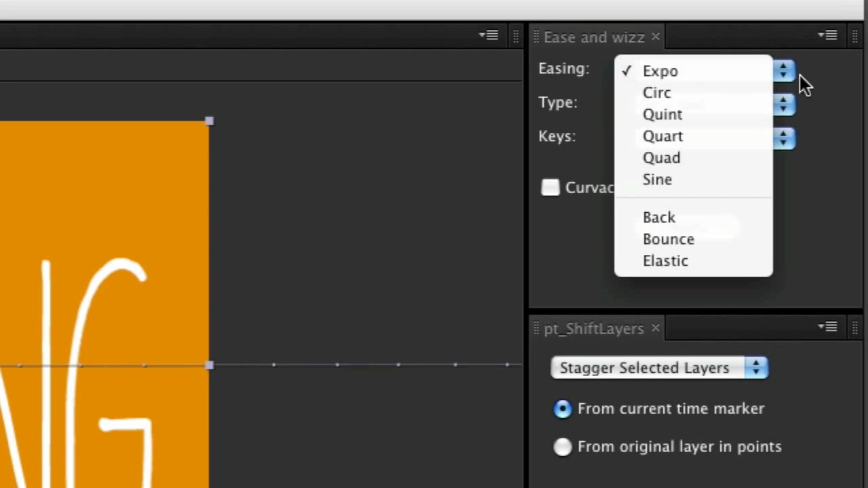Enable the Curvaceous checkbox
868x488 pixels.
click(x=551, y=188)
